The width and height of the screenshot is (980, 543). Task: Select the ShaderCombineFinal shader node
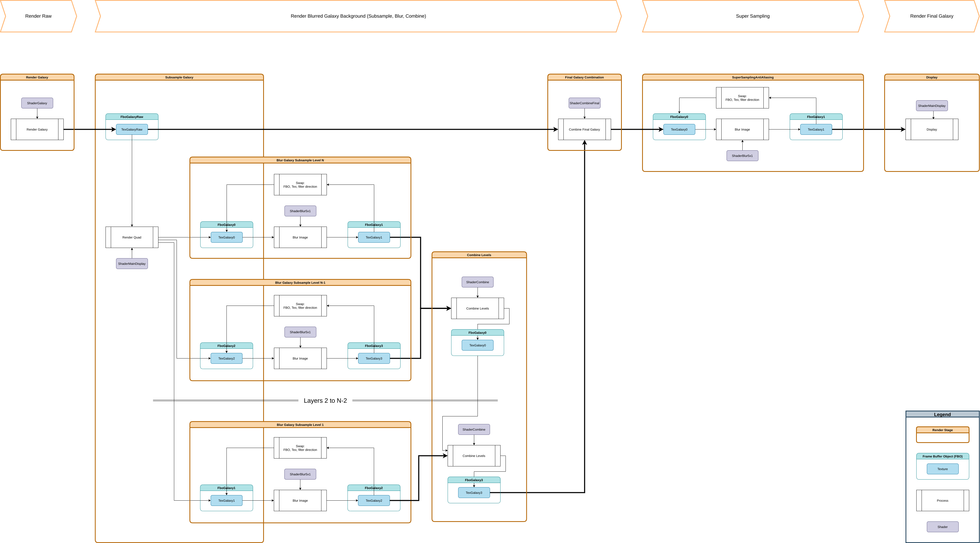[x=584, y=103]
